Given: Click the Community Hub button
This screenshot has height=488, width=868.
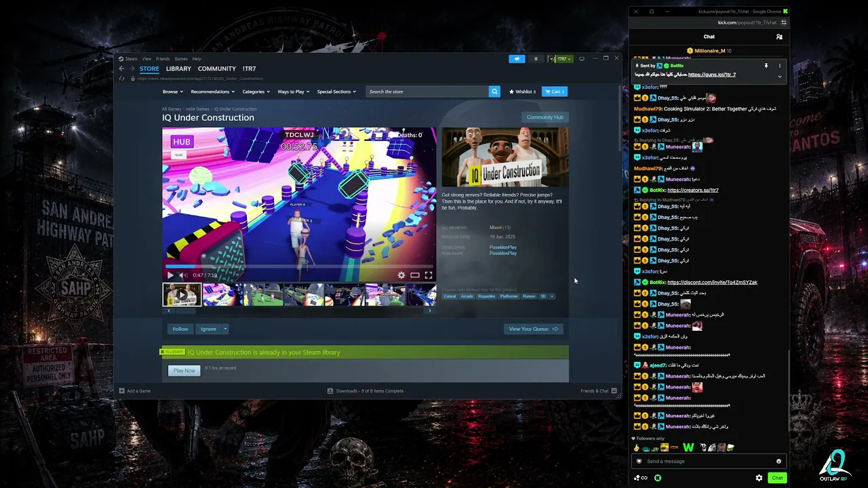Looking at the screenshot, I should [545, 117].
